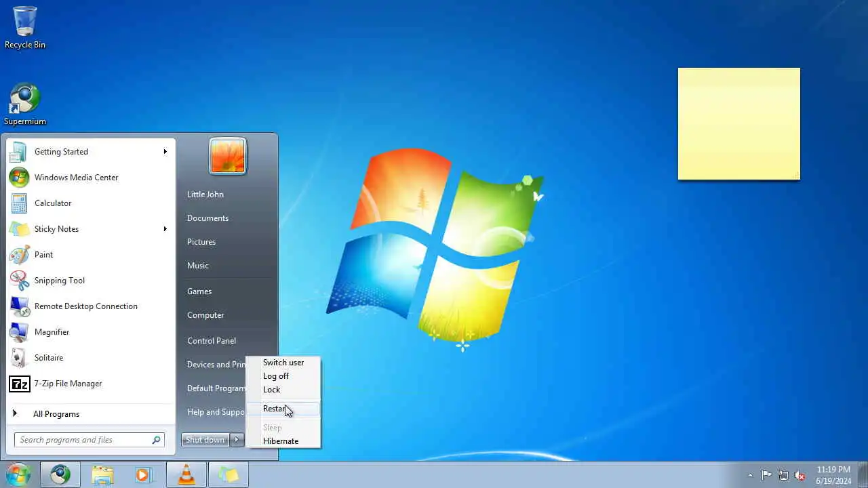Launch Remote Desktop Connection
Image resolution: width=868 pixels, height=488 pixels.
coord(91,306)
